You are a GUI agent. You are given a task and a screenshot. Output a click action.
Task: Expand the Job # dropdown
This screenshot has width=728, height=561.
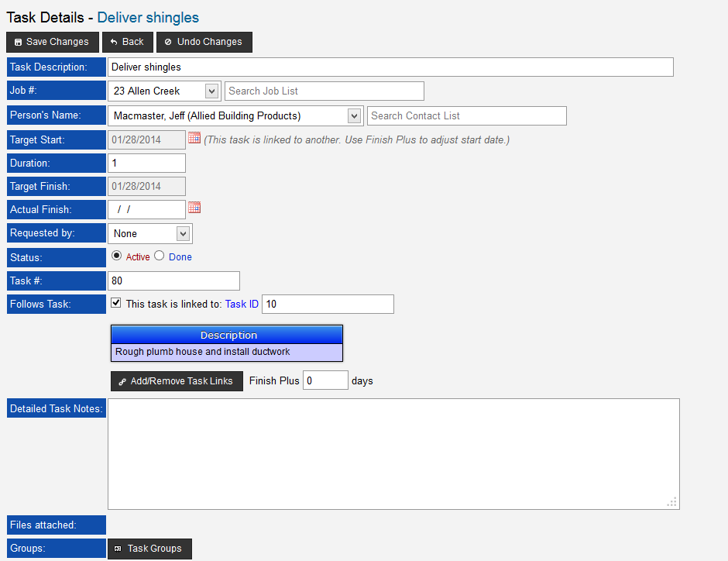pos(211,91)
